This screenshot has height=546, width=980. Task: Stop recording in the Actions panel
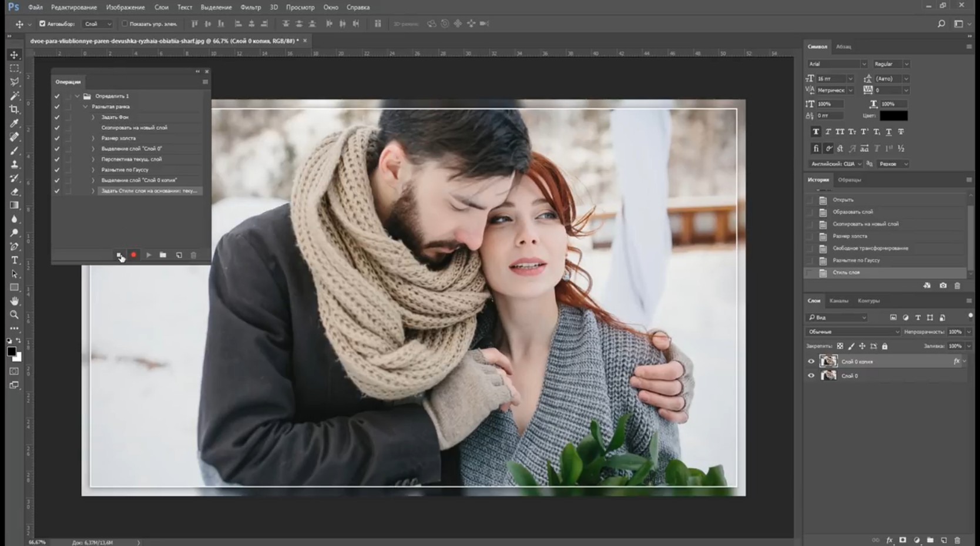pyautogui.click(x=119, y=255)
